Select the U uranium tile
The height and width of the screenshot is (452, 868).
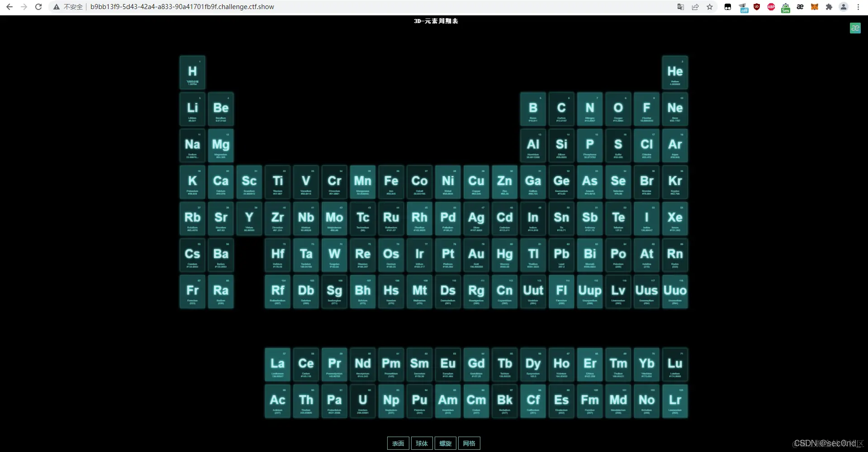point(363,401)
